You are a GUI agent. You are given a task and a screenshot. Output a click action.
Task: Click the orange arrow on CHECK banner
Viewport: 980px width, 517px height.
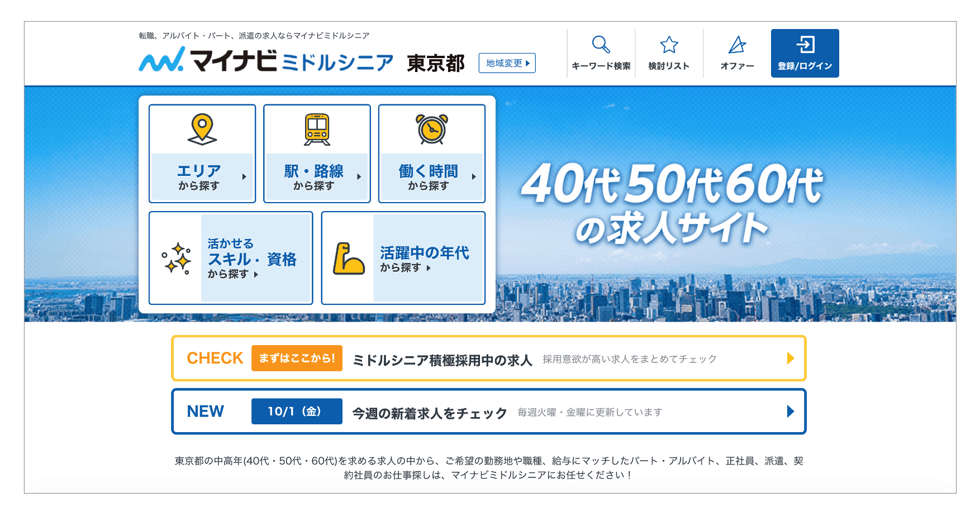[x=791, y=358]
